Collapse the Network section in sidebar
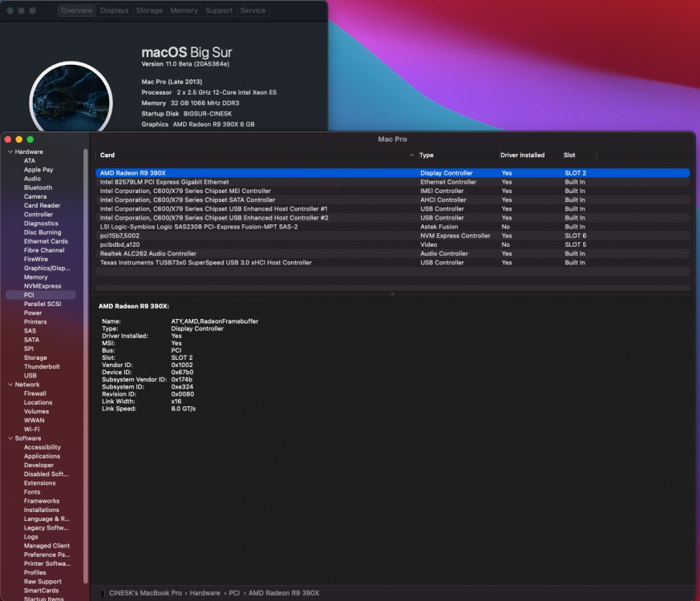Viewport: 700px width, 601px height. [x=10, y=385]
